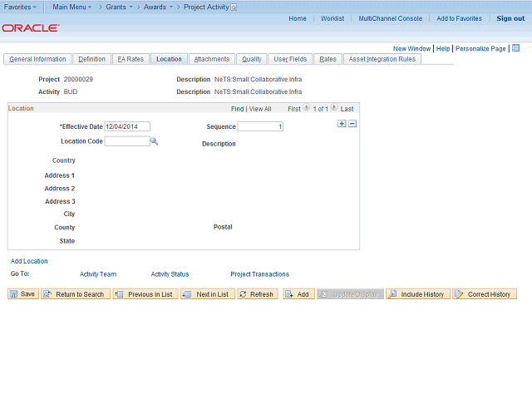Click the Previous in List button
This screenshot has height=399, width=532.
coord(145,293)
